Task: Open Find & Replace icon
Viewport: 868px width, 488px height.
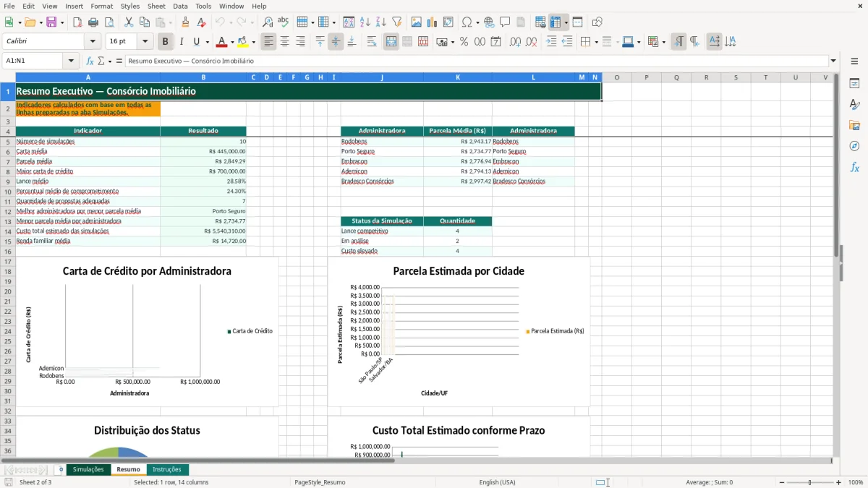Action: click(268, 22)
